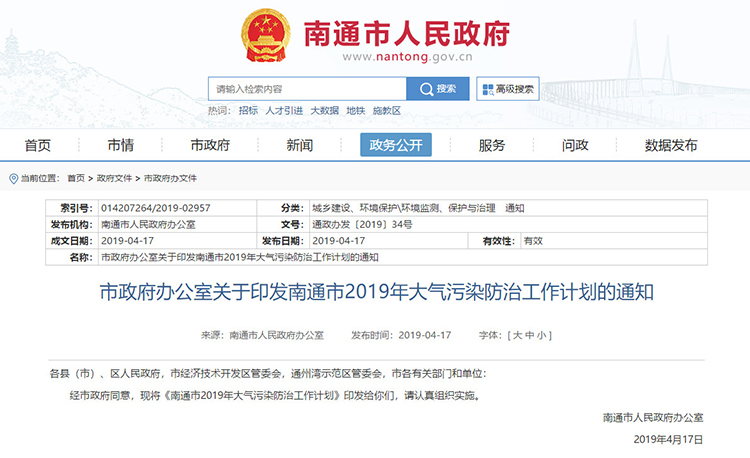Click hot word 招标
The width and height of the screenshot is (750, 458).
point(248,111)
